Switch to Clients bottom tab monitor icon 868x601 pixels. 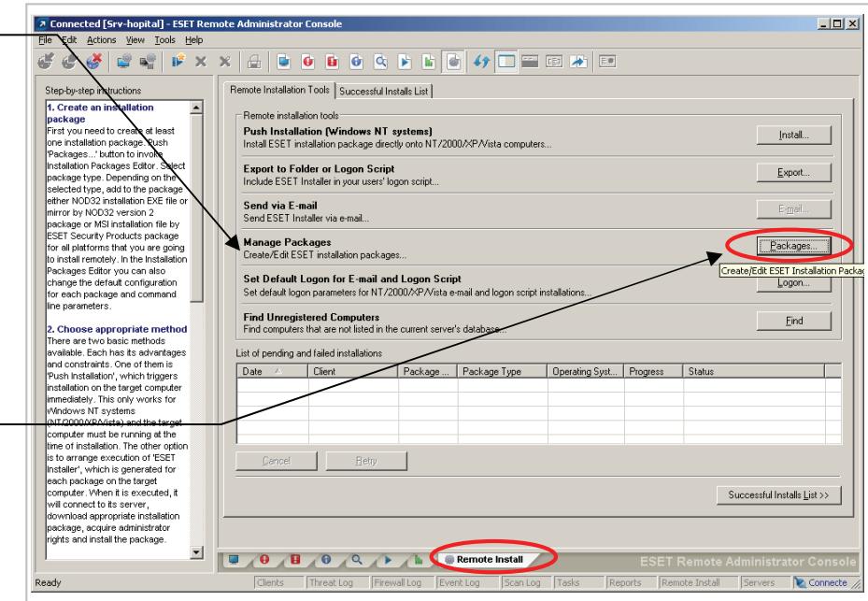tap(234, 560)
